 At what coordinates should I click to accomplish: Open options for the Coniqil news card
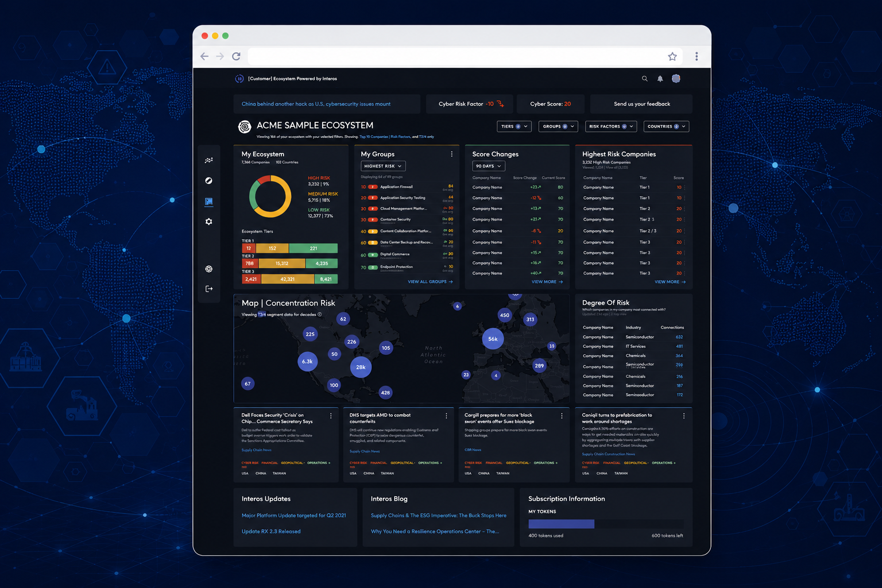683,416
